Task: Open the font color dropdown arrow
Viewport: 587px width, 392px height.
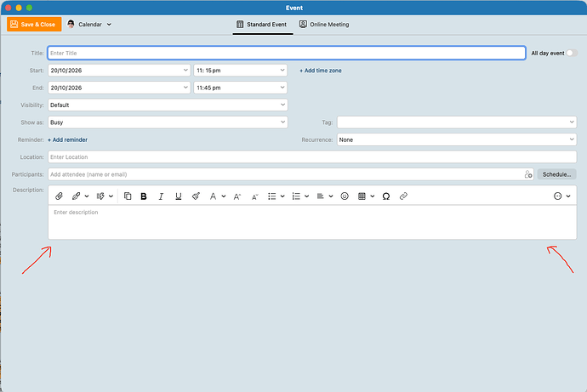Action: tap(224, 196)
